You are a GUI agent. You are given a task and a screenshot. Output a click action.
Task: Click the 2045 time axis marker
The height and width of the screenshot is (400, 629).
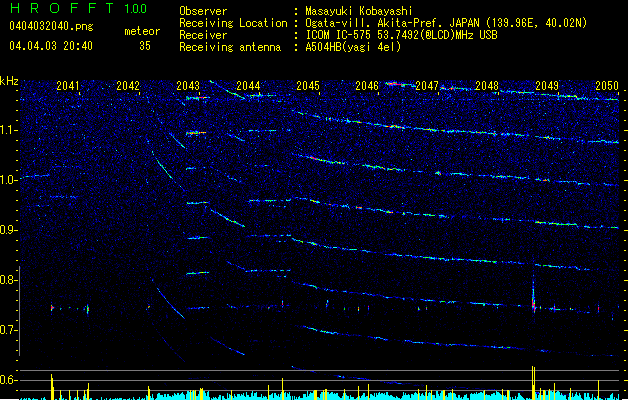click(308, 86)
